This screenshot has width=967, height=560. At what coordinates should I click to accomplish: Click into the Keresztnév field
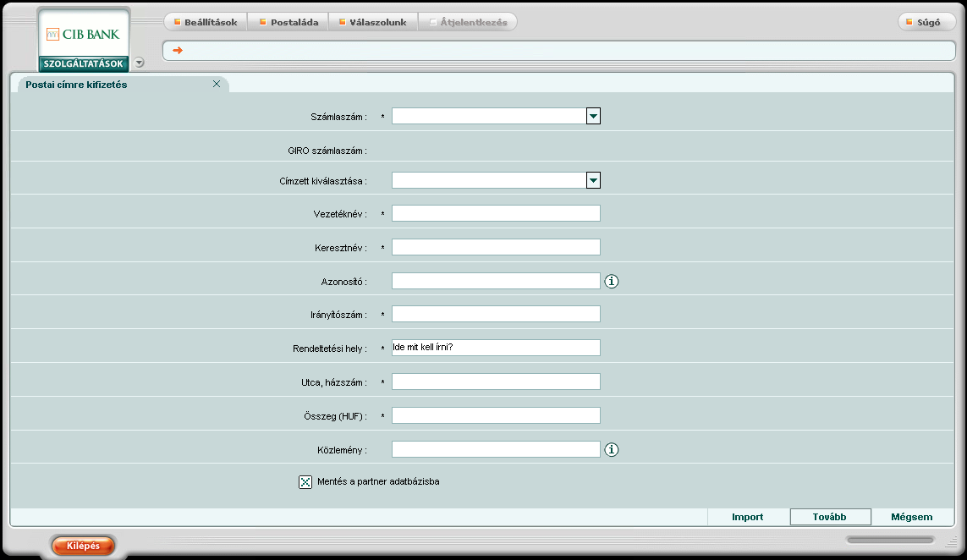pyautogui.click(x=496, y=247)
